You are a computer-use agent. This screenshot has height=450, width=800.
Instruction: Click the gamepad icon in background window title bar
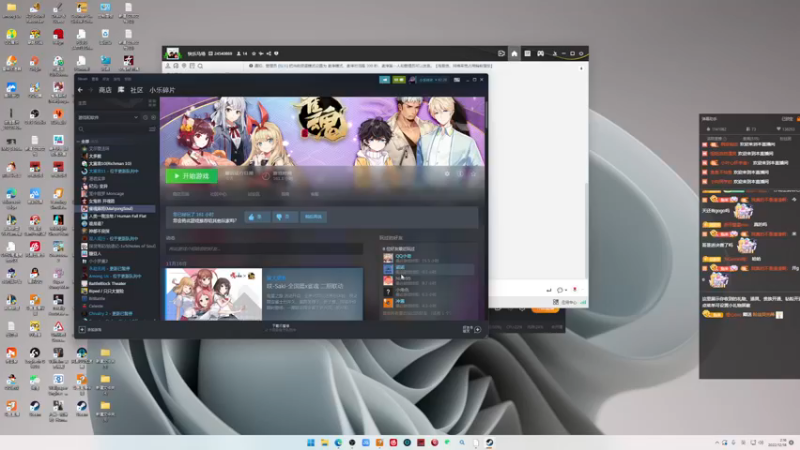pyautogui.click(x=540, y=54)
